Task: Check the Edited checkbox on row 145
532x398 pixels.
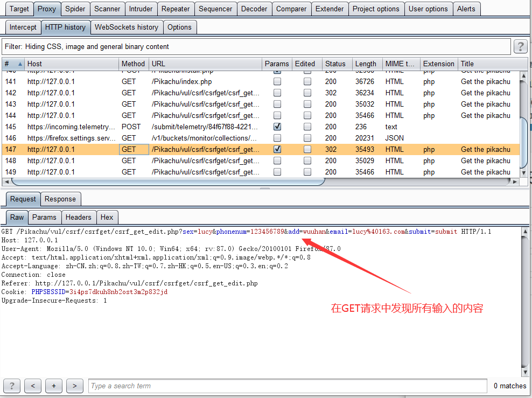Action: pos(306,127)
